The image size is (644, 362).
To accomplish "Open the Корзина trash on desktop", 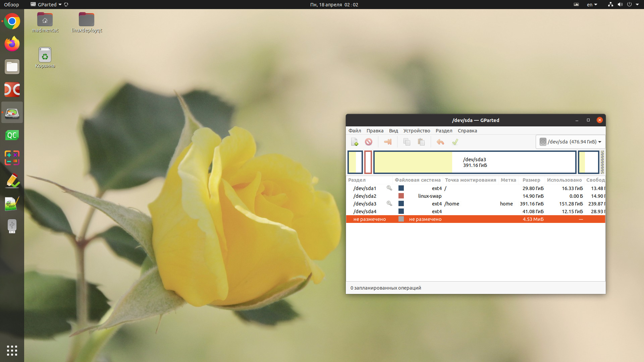I will [x=45, y=58].
